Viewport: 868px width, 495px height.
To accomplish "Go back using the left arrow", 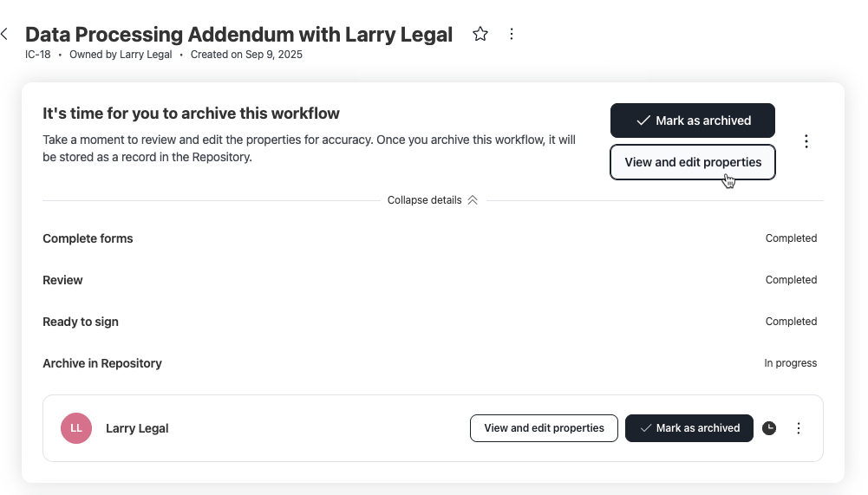I will click(x=5, y=35).
